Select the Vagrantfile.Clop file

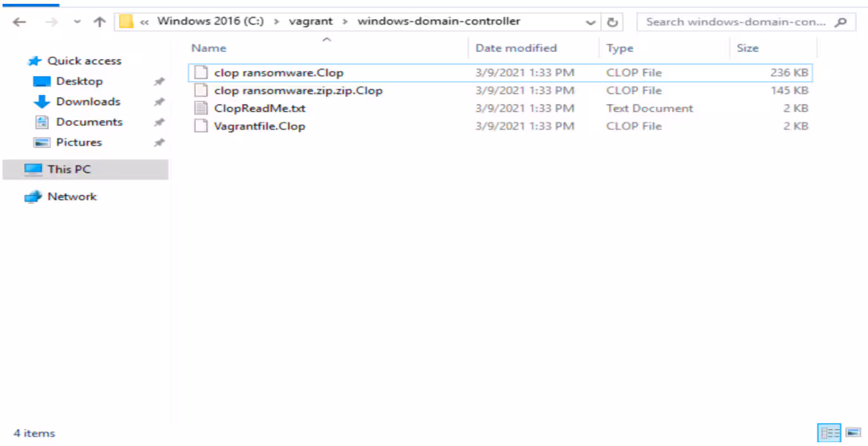point(259,126)
